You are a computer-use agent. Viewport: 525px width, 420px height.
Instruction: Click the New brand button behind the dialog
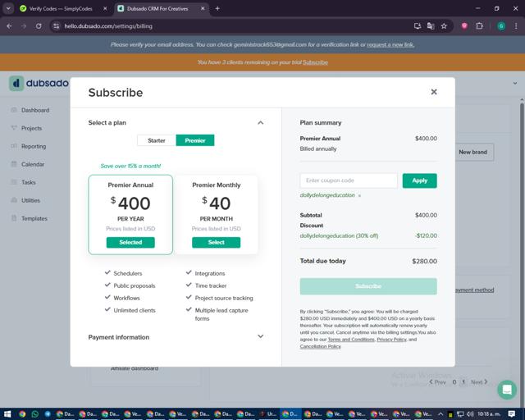click(x=474, y=152)
